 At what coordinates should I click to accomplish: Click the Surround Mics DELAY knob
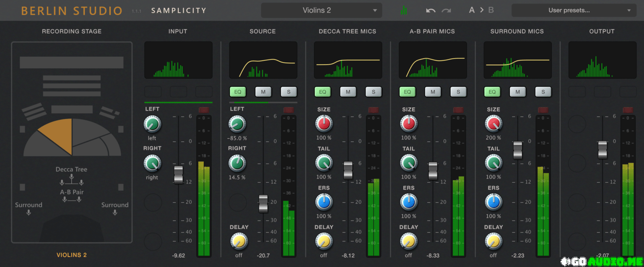(493, 241)
